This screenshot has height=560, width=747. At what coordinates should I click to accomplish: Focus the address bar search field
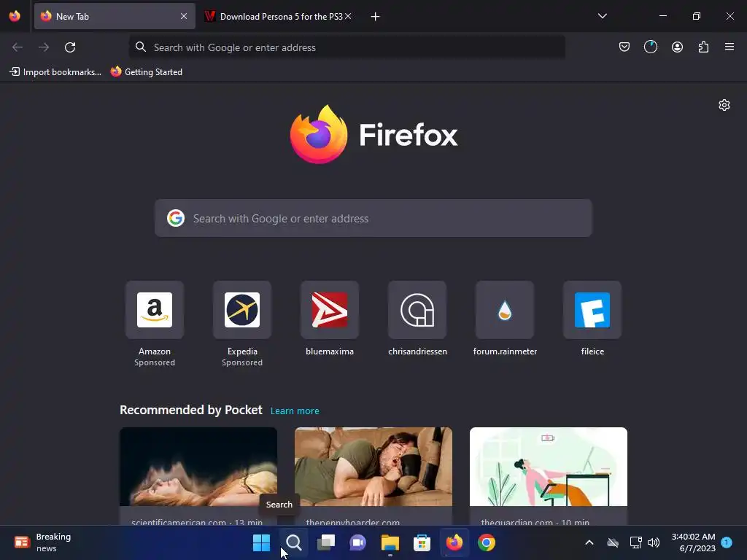[347, 47]
